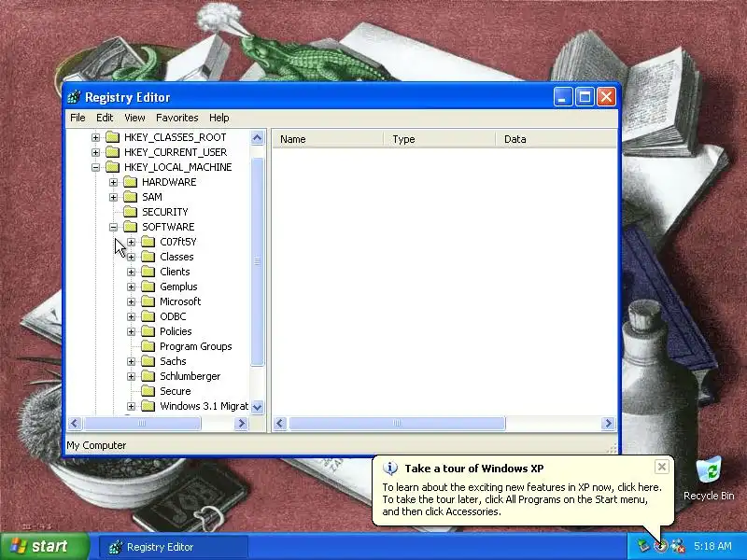Image resolution: width=747 pixels, height=560 pixels.
Task: Click the Classes key folder icon
Action: [148, 257]
